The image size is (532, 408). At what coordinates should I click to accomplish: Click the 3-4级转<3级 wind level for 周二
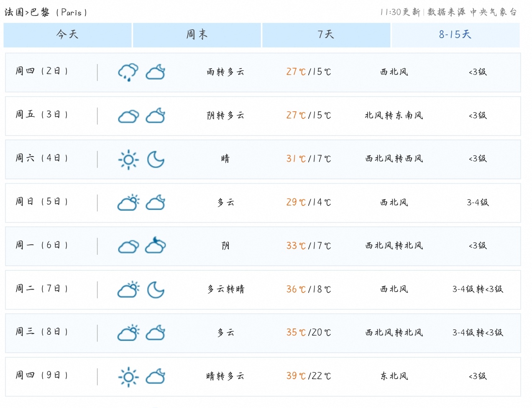coord(478,289)
